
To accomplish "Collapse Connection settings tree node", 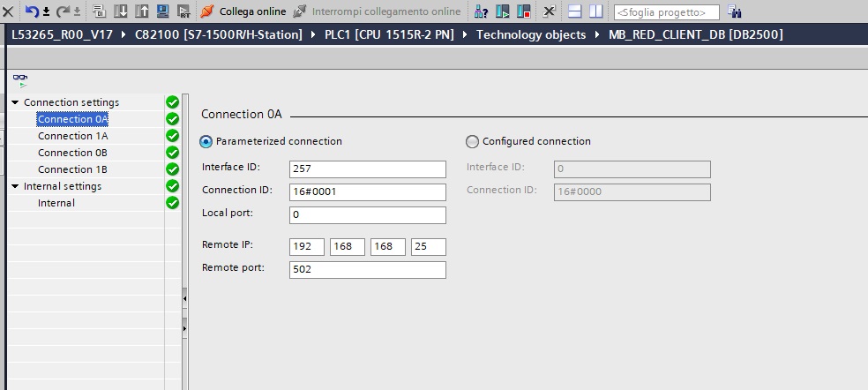I will [15, 102].
